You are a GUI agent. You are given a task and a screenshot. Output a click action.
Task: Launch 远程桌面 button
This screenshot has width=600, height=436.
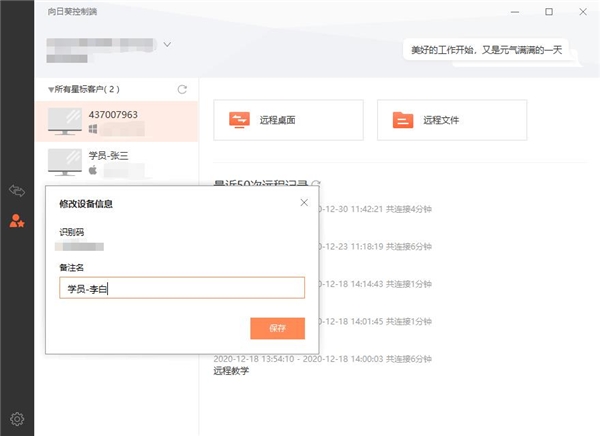(x=289, y=120)
